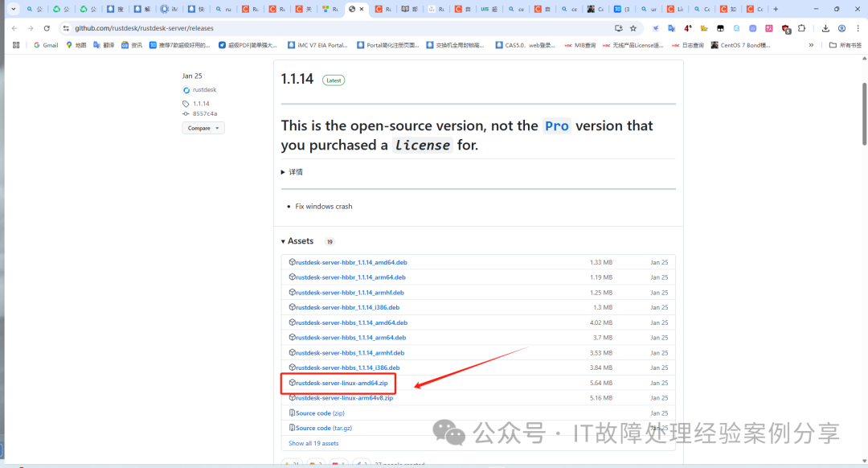Open the CentOS 7 Bond bookmark

click(741, 45)
